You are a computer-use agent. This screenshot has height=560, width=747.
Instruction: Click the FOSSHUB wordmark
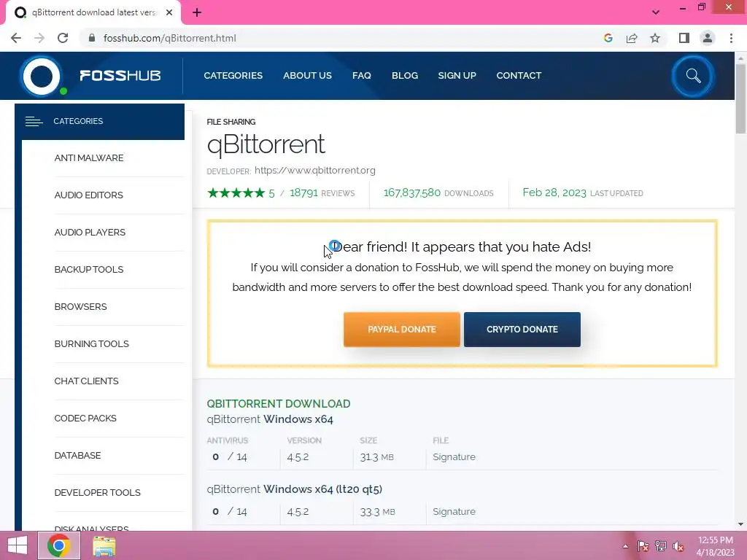(120, 76)
